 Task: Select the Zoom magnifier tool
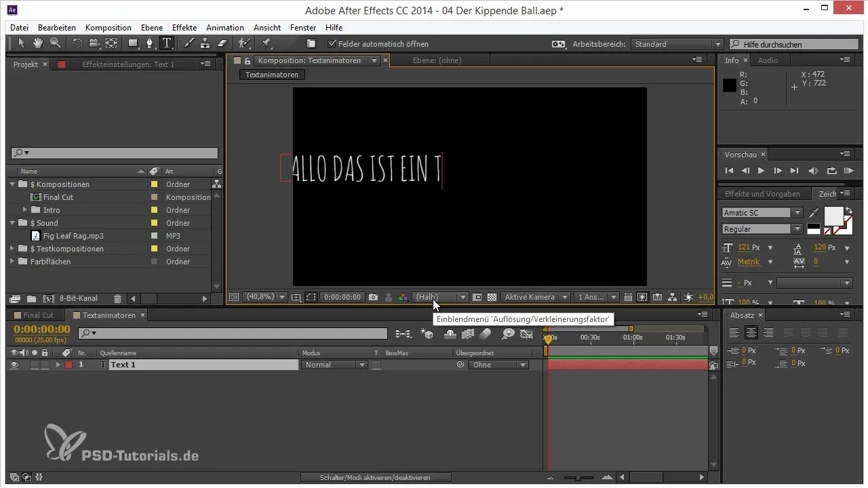(54, 43)
